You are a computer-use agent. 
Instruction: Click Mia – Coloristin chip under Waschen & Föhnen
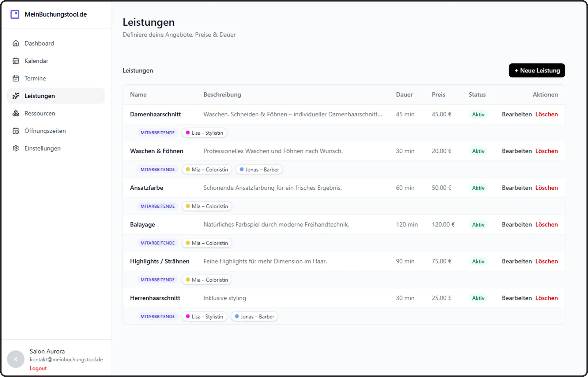pos(207,170)
